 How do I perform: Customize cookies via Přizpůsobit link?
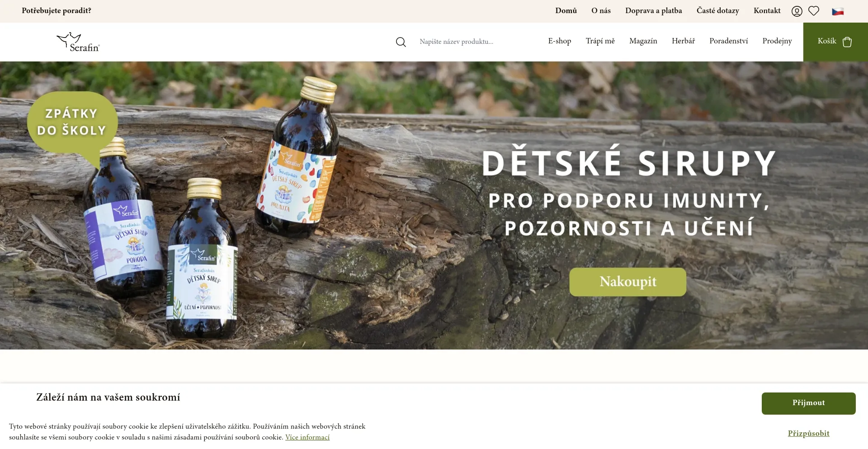click(x=809, y=433)
